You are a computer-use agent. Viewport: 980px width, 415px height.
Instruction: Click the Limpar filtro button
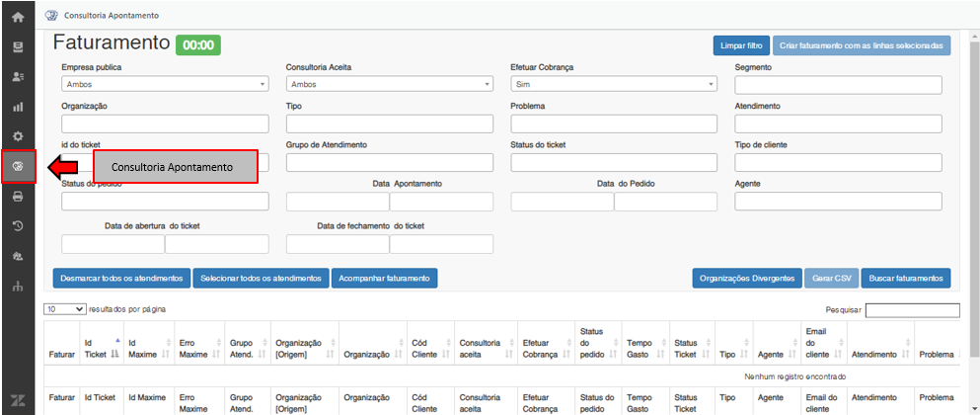pos(740,45)
